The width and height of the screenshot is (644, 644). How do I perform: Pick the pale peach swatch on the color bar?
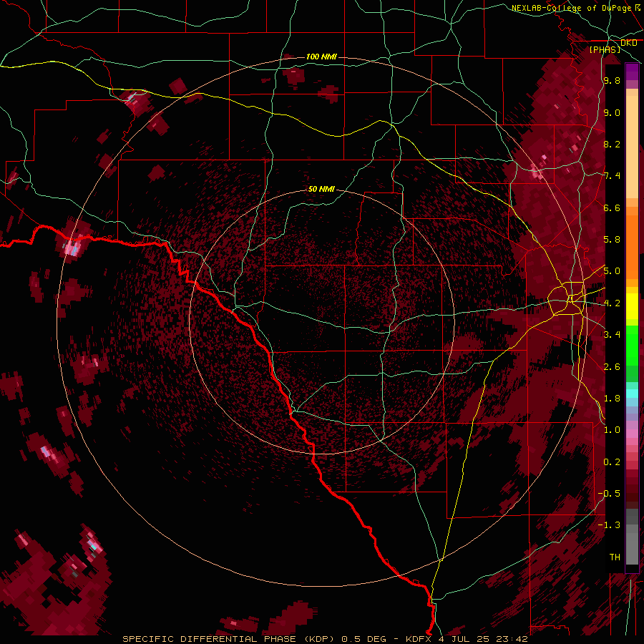(632, 148)
